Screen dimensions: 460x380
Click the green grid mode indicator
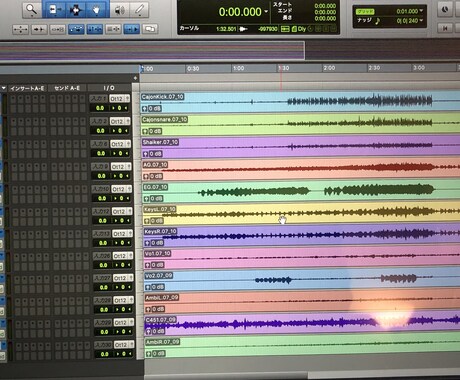365,12
